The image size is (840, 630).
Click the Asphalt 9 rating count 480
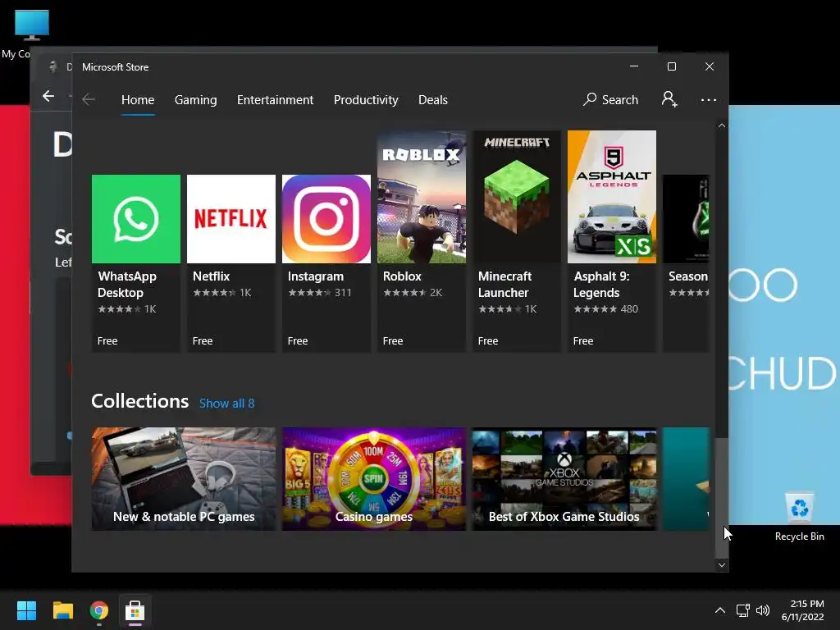pos(629,309)
